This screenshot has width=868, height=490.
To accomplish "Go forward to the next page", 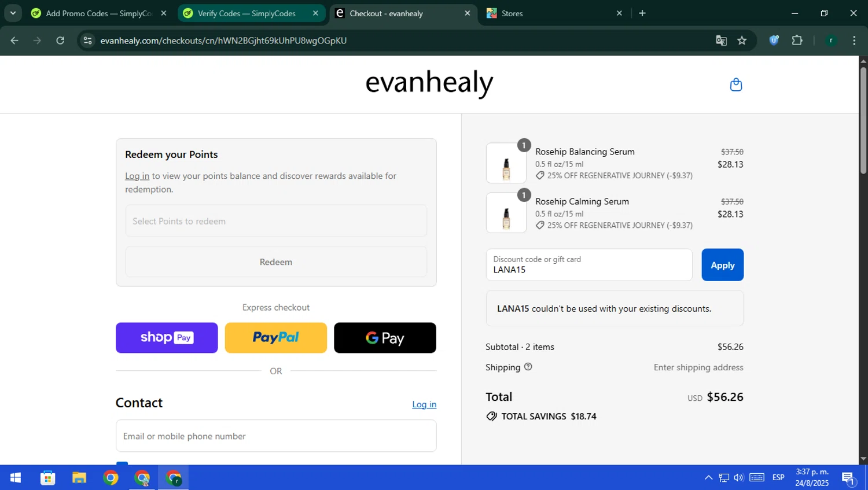I will 37,40.
